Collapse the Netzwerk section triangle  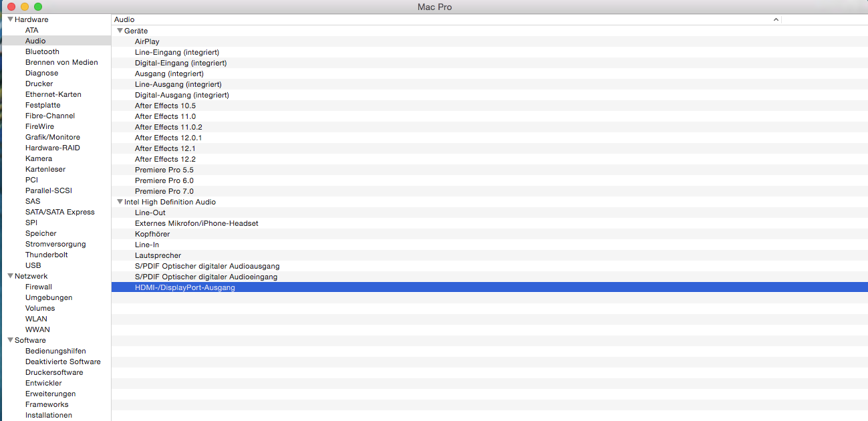click(x=11, y=276)
